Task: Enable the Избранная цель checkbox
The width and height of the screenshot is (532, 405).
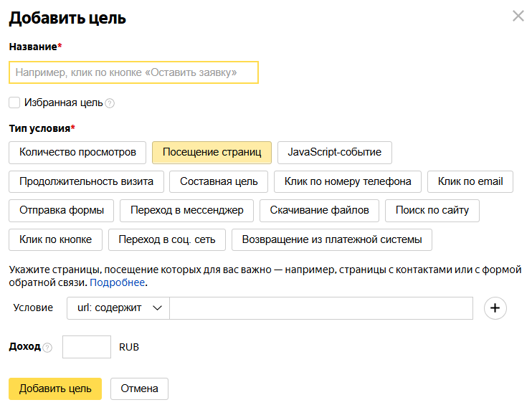Action: coord(14,103)
